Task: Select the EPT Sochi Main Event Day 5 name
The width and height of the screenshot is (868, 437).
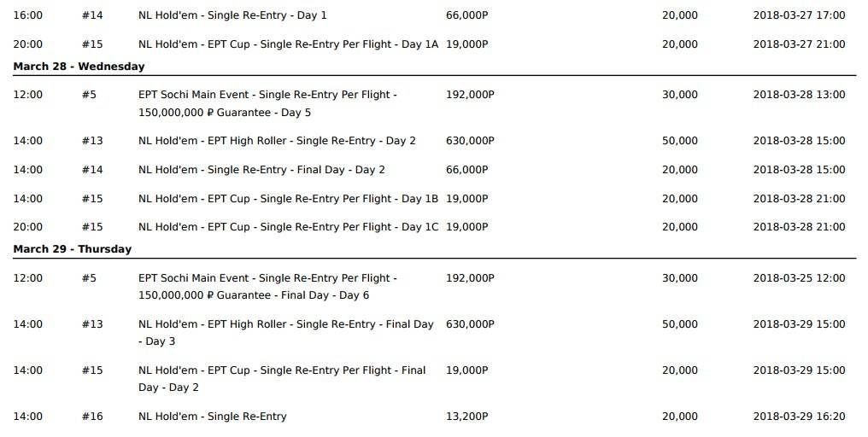Action: click(267, 103)
